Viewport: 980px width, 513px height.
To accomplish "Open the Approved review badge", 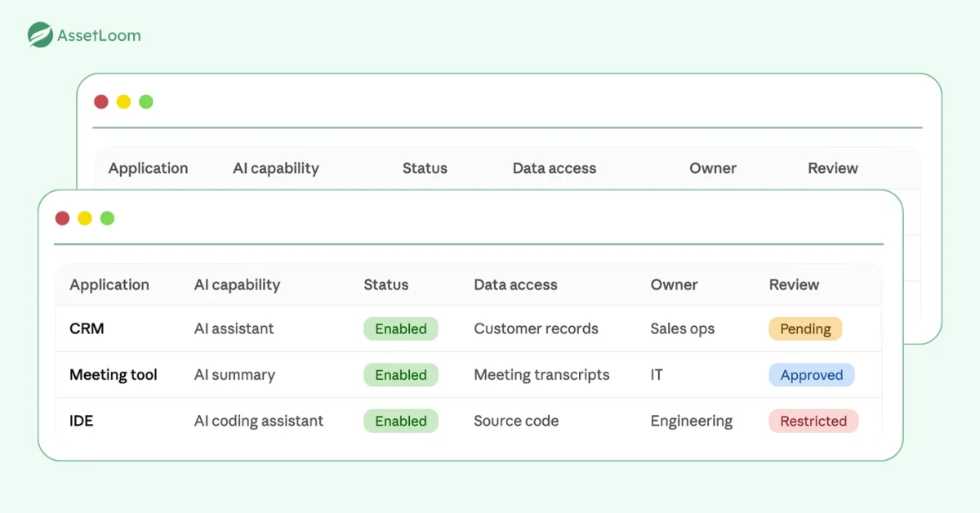I will click(812, 375).
